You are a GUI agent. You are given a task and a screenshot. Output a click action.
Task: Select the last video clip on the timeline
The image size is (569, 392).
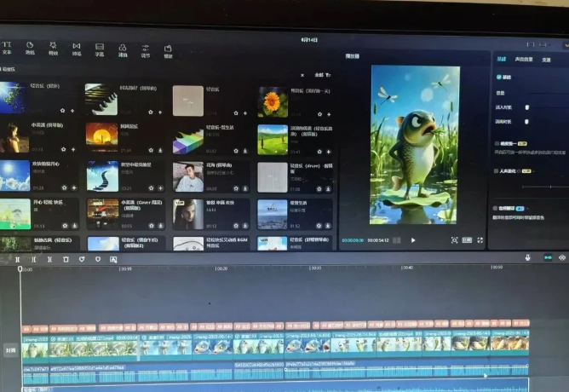(x=509, y=343)
